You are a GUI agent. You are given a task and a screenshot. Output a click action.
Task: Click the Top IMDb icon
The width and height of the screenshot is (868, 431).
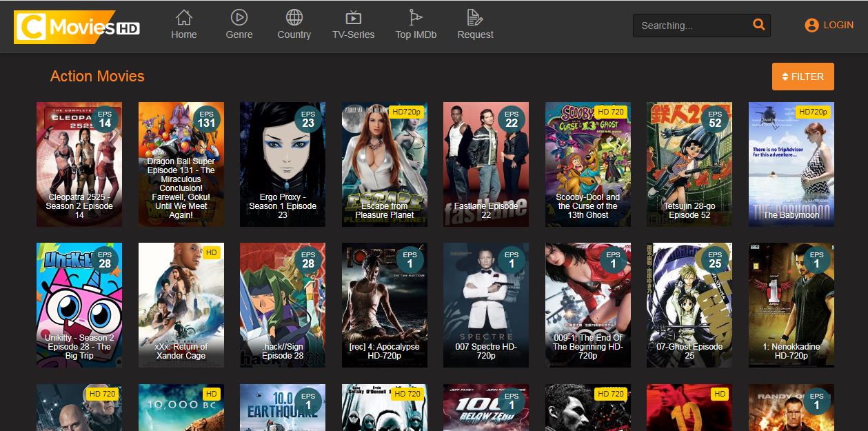pyautogui.click(x=415, y=17)
